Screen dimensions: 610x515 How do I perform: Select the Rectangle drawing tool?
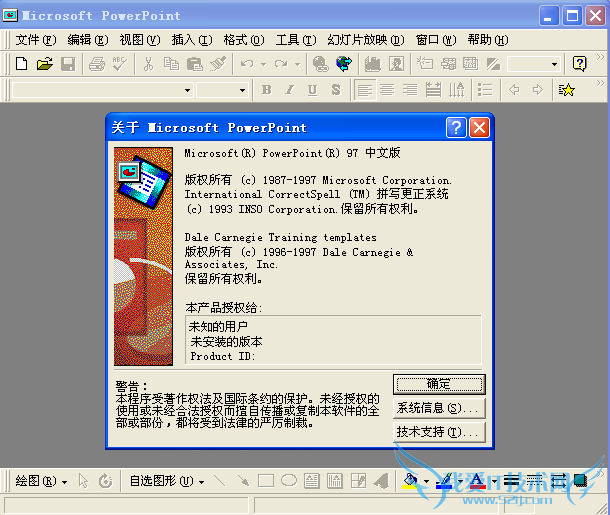click(266, 482)
